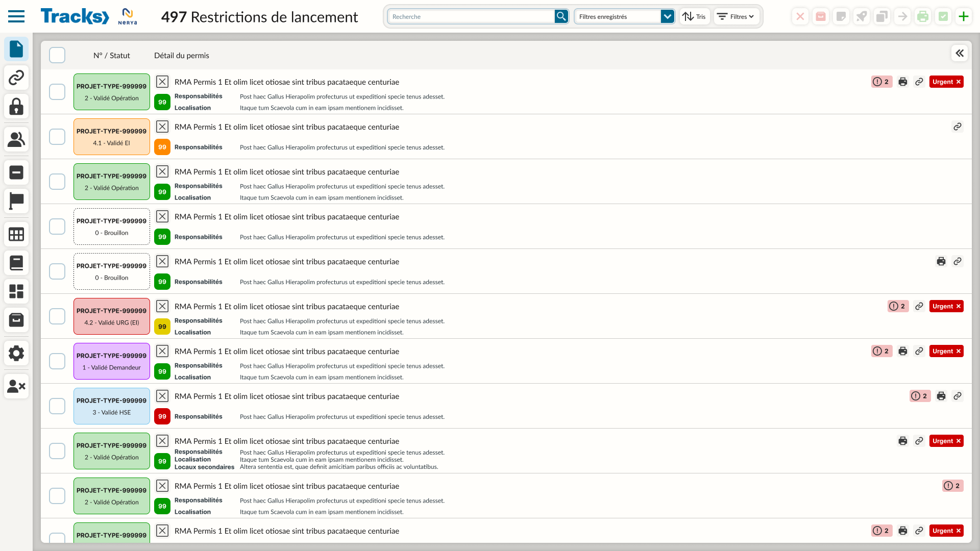
Task: Open the flag section in sidebar
Action: pyautogui.click(x=16, y=201)
